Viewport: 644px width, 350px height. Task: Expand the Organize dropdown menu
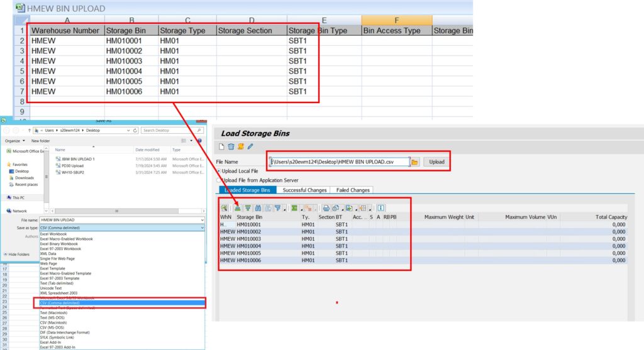(x=16, y=141)
